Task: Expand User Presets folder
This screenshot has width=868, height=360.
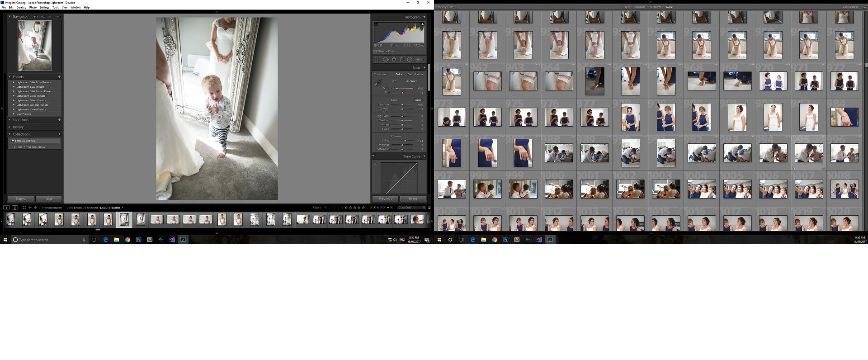Action: click(x=14, y=114)
